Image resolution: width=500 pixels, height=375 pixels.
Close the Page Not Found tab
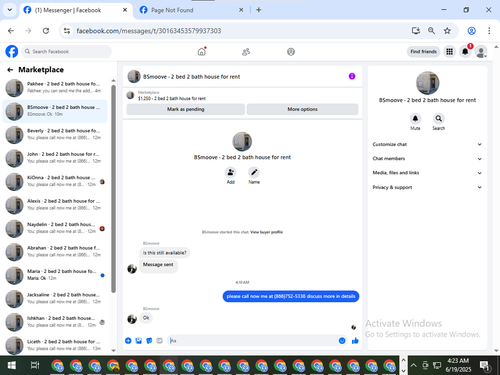(241, 10)
